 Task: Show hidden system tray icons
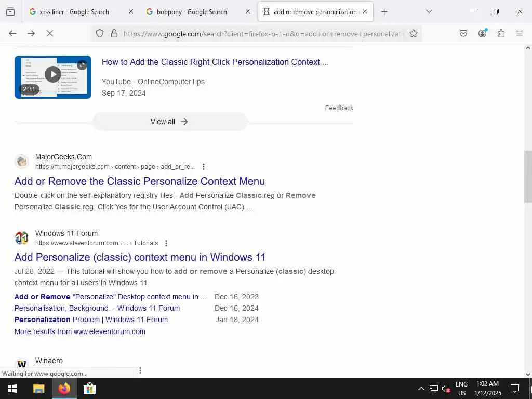pos(421,389)
